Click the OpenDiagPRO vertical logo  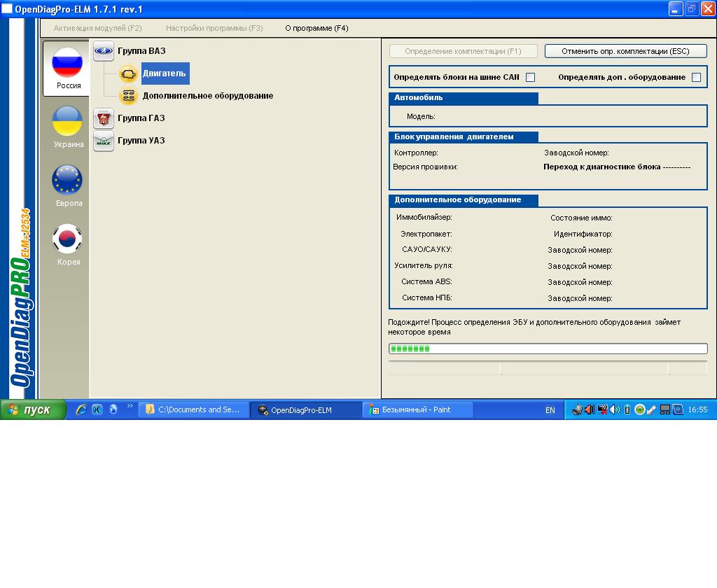click(x=20, y=298)
